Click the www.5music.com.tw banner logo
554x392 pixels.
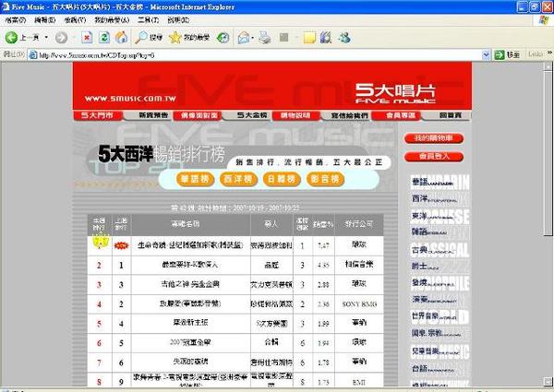pyautogui.click(x=130, y=99)
